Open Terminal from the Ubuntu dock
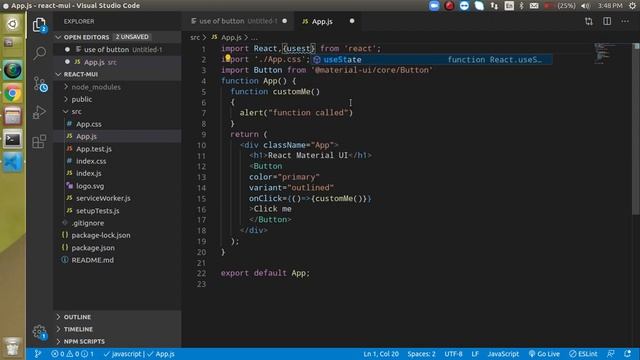Screen dimensions: 640x360 pos(13,140)
